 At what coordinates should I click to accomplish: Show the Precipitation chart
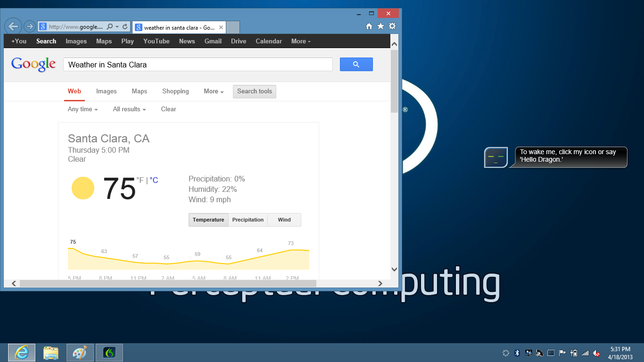(248, 220)
